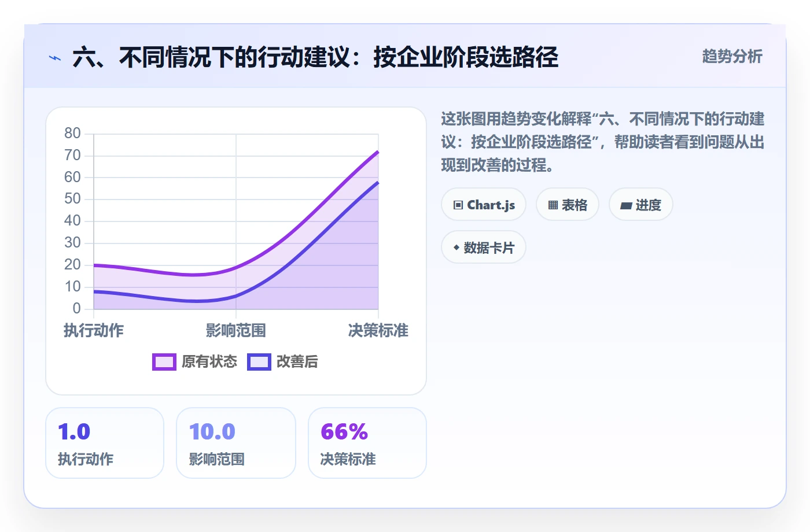
Task: Toggle the 原有状态 legend swatch
Action: (x=164, y=362)
